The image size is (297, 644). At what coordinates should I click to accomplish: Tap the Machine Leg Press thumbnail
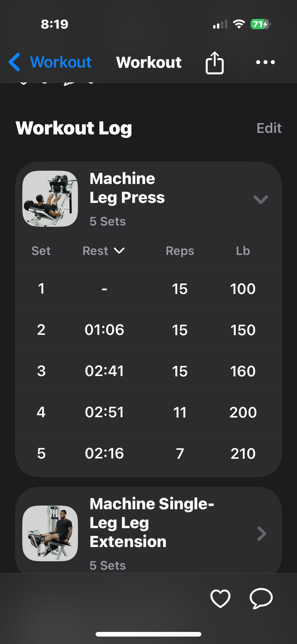click(50, 199)
